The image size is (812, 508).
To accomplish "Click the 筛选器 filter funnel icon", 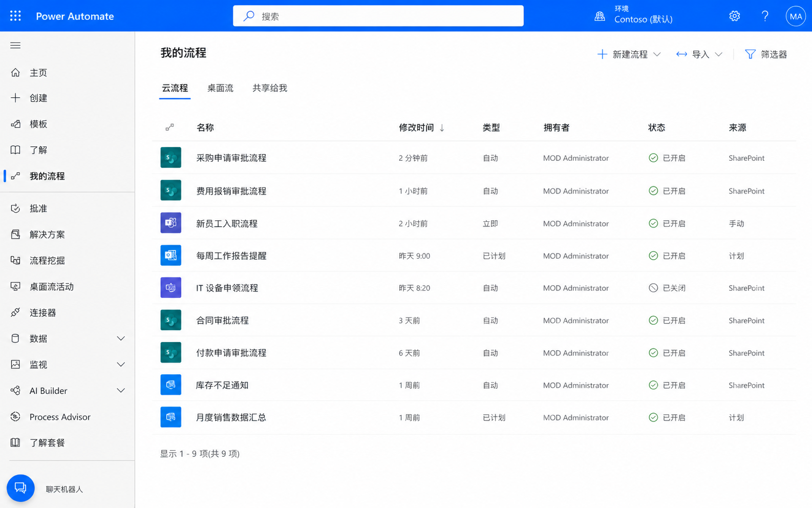I will [x=750, y=54].
